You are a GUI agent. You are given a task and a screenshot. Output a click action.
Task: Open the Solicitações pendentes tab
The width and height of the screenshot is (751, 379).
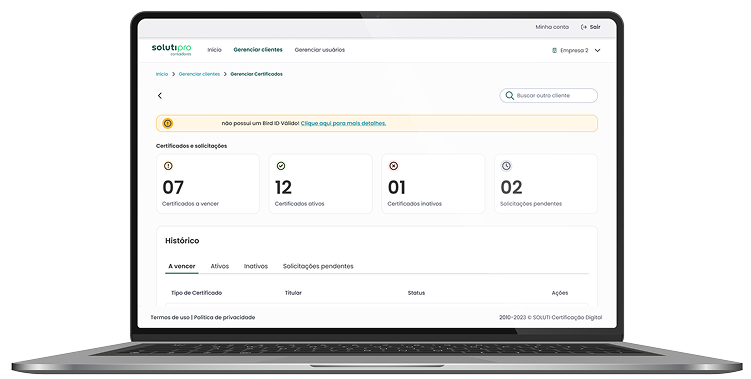318,266
